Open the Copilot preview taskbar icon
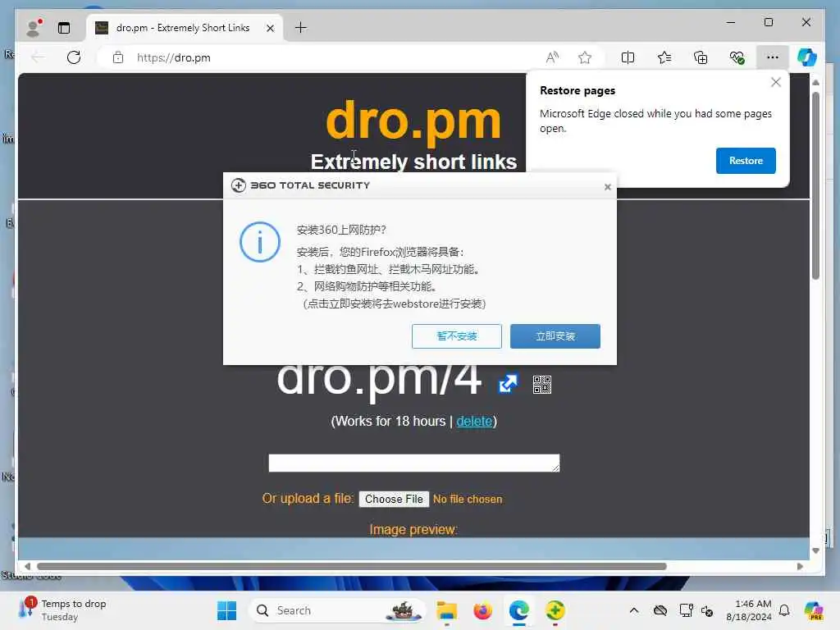The width and height of the screenshot is (840, 630). click(x=814, y=610)
